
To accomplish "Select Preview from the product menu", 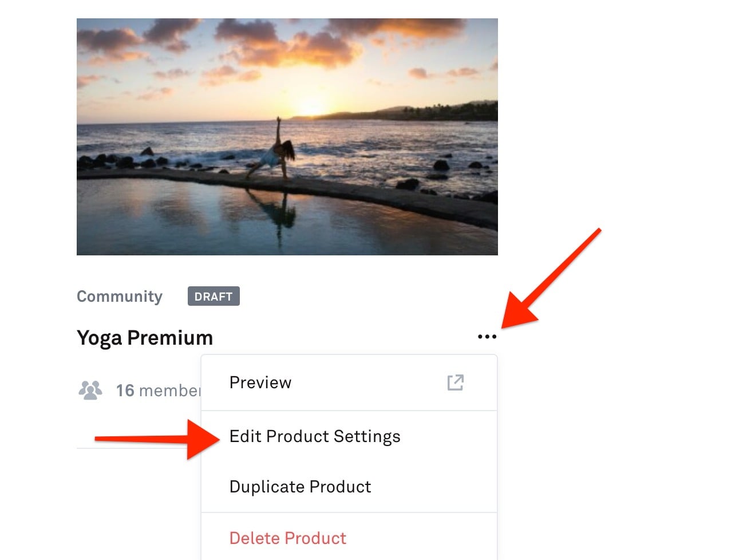I will tap(260, 382).
